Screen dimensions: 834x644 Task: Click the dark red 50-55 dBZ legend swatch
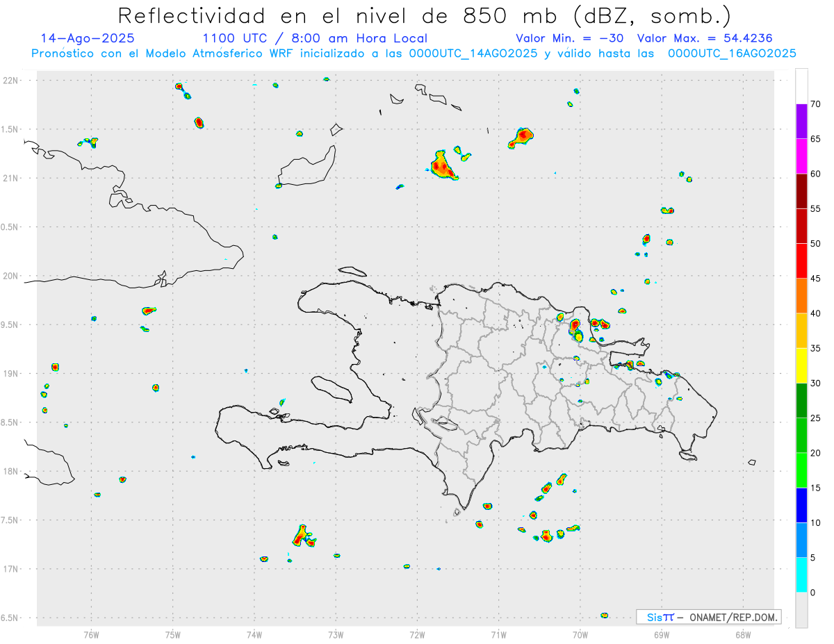click(801, 226)
